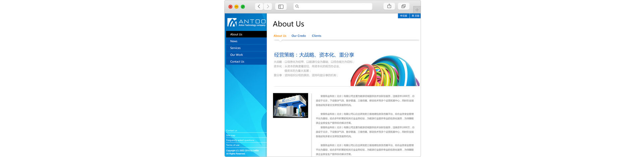Open the share icon in browser toolbar
Image resolution: width=644 pixels, height=157 pixels.
click(389, 6)
